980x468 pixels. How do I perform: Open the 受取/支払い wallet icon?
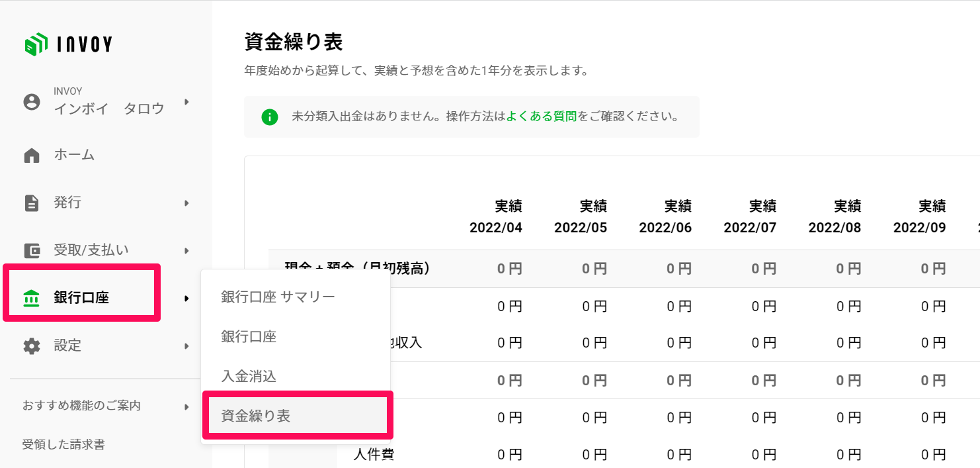click(32, 250)
